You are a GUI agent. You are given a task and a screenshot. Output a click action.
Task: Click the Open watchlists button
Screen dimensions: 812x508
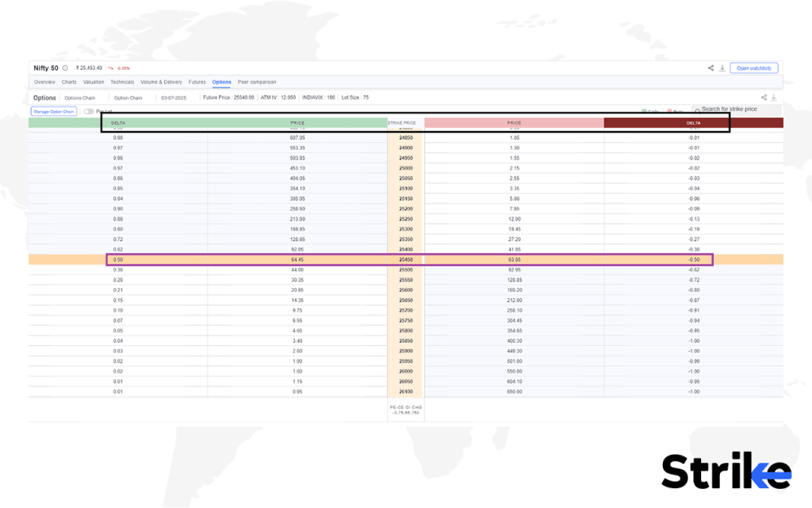pyautogui.click(x=753, y=68)
